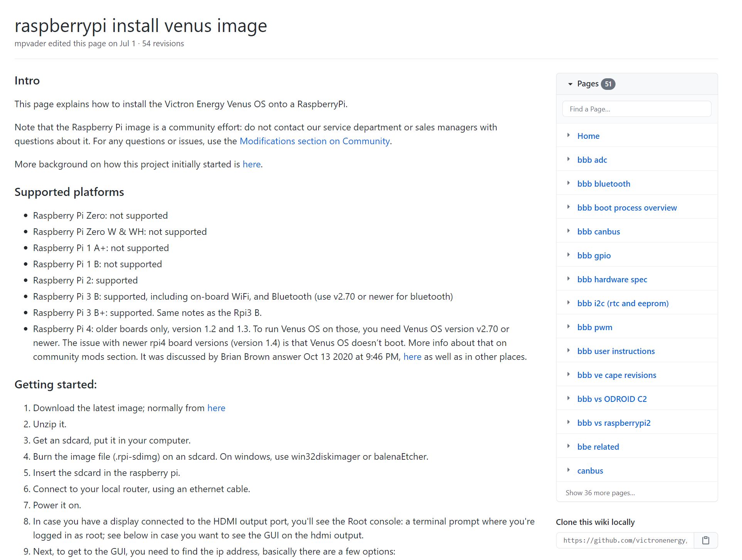Image resolution: width=742 pixels, height=560 pixels.
Task: Open the canbus wiki page
Action: (590, 471)
